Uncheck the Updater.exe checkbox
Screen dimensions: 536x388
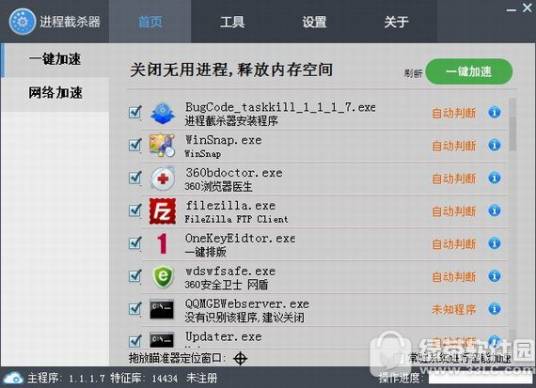[x=135, y=341]
